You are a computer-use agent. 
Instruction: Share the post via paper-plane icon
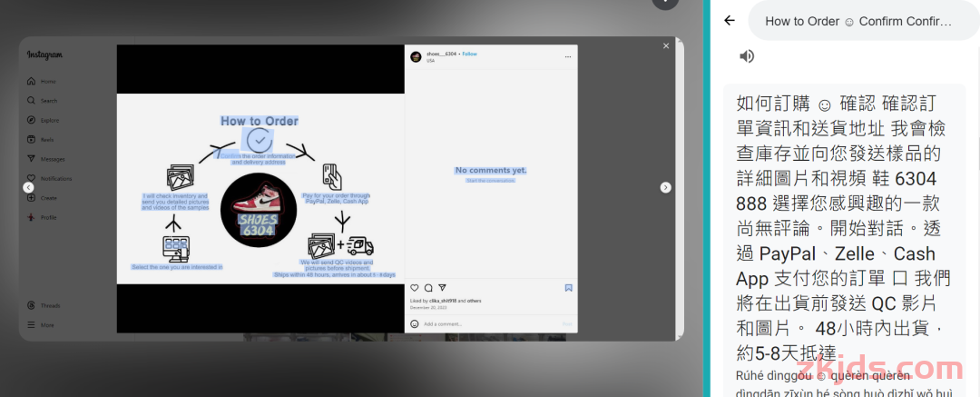tap(442, 287)
